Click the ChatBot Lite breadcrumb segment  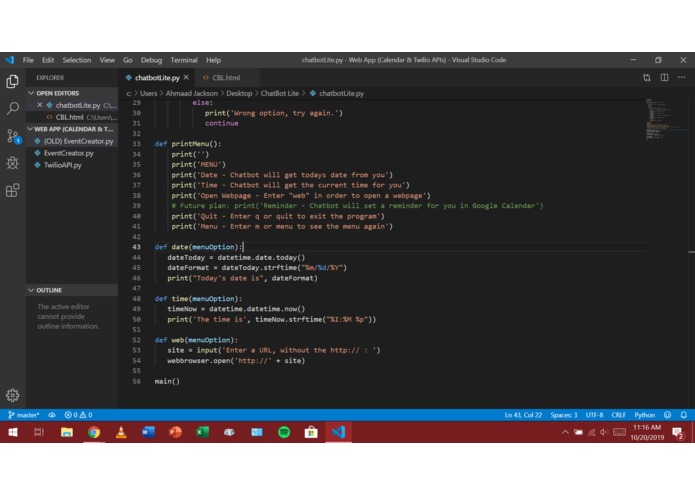click(x=280, y=93)
